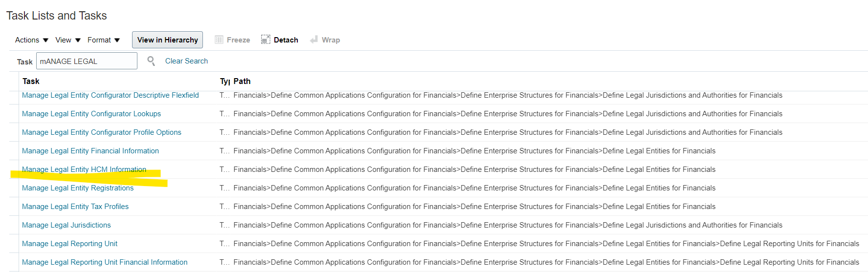The width and height of the screenshot is (868, 272).
Task: Open the Actions dropdown menu
Action: tap(32, 40)
